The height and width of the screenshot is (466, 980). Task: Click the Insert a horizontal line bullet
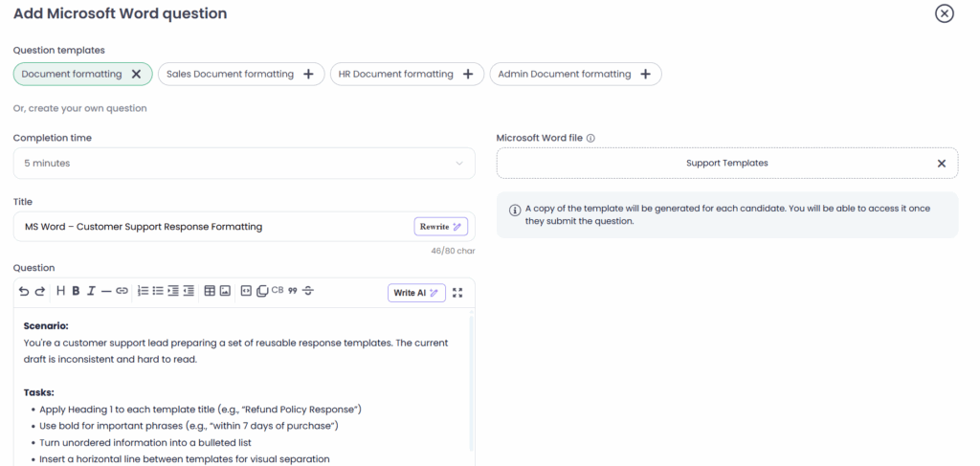(185, 459)
